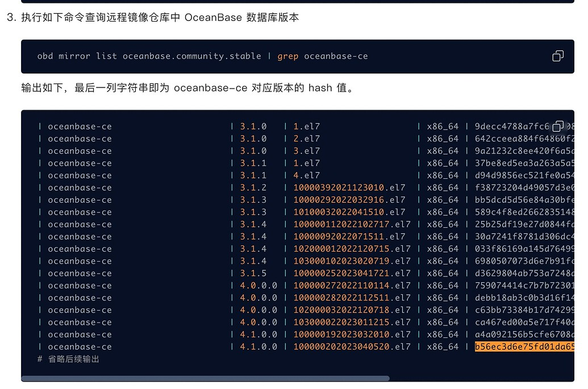This screenshot has width=588, height=389.
Task: Click the sentence 输出如下 about hash value
Action: (187, 87)
